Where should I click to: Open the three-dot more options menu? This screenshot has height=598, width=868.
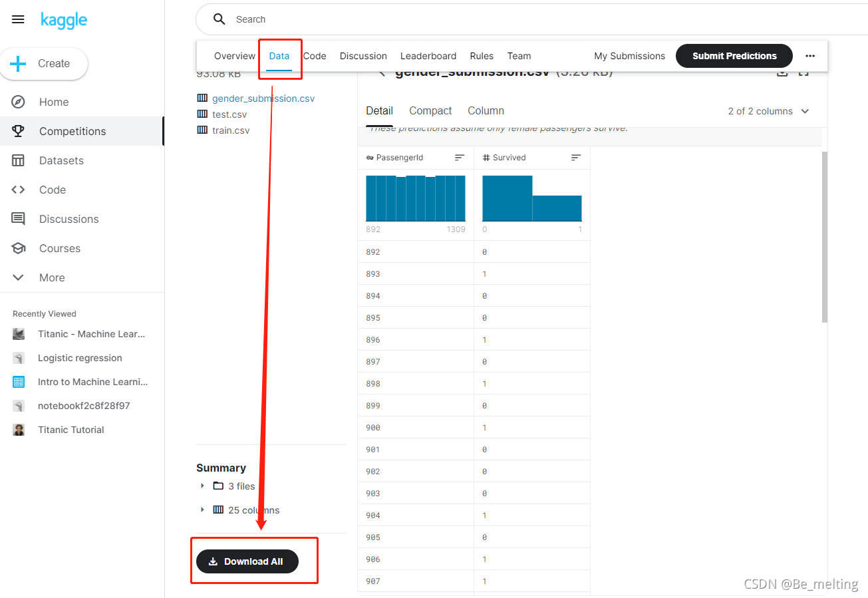pos(810,56)
